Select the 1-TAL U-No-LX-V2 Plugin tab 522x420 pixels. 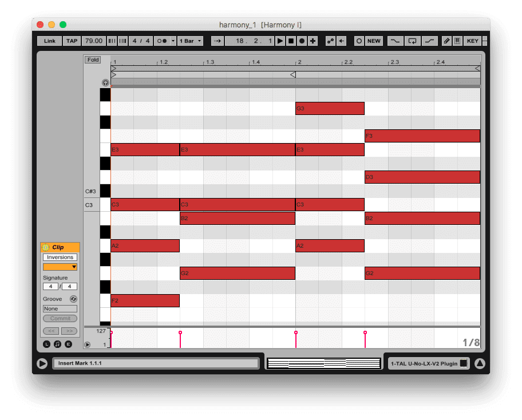(424, 363)
